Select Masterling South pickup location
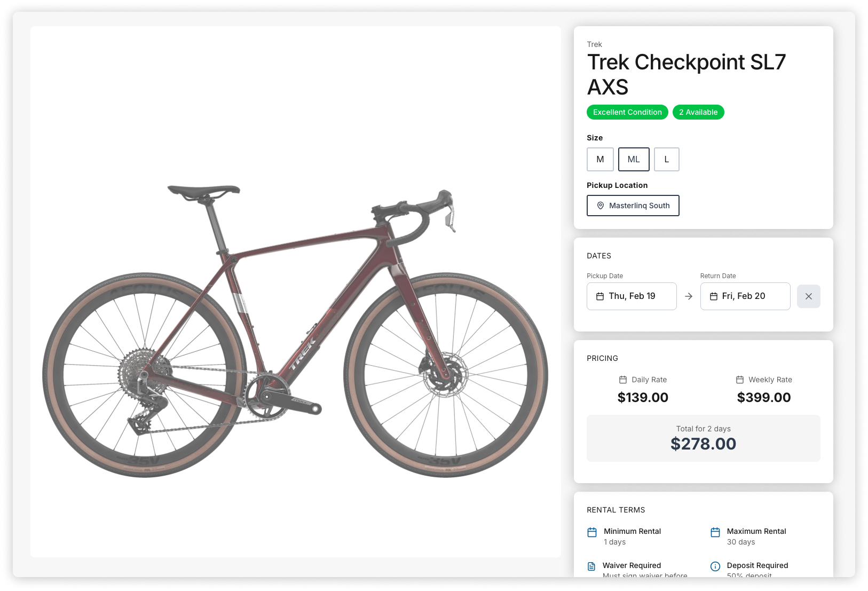 click(x=633, y=206)
